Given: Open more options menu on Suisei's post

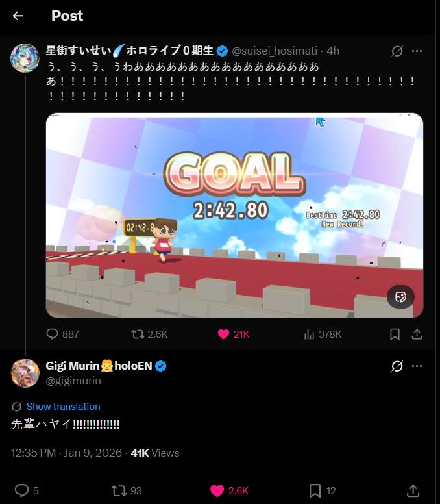Looking at the screenshot, I should point(417,51).
